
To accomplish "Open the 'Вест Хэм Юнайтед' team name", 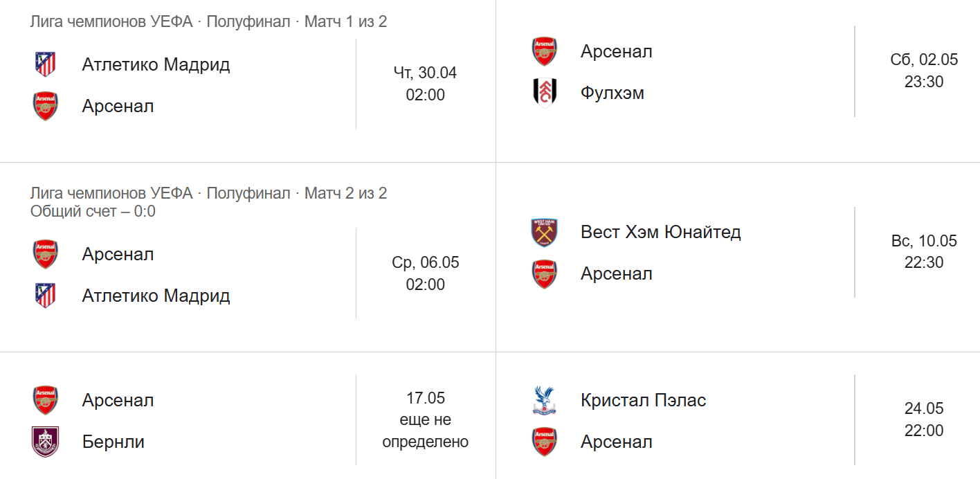I will (x=661, y=232).
